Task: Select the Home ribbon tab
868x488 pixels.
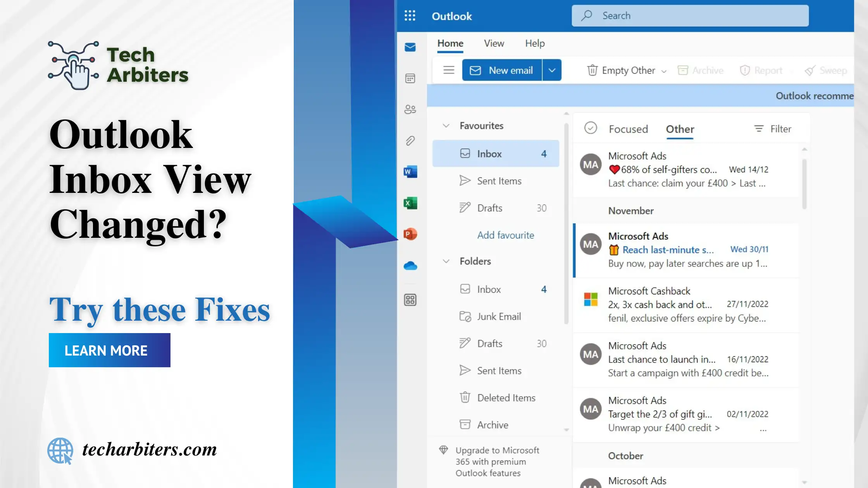Action: coord(450,43)
